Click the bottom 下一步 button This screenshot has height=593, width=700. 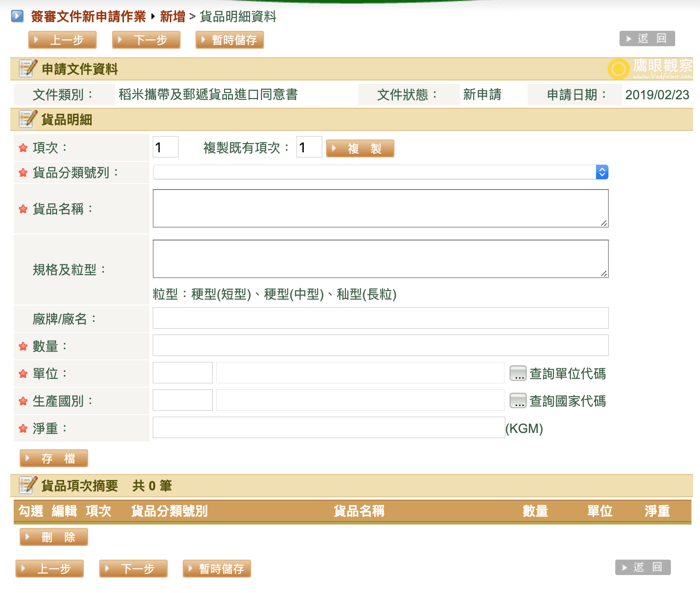133,569
